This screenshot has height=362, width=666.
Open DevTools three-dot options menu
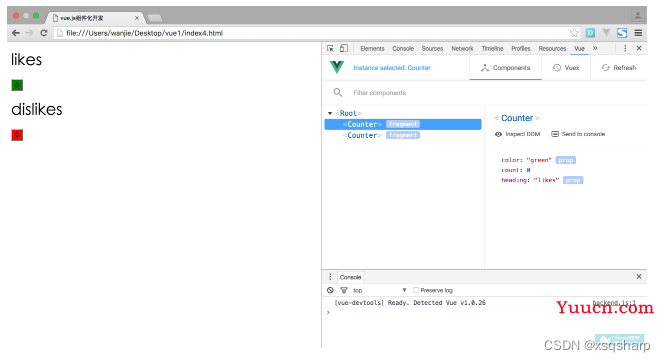click(625, 48)
